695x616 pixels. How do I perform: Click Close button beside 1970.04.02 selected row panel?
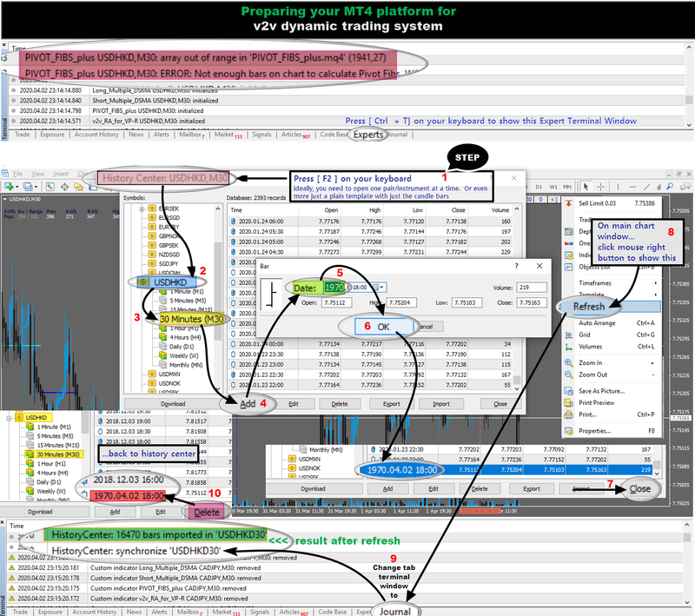[x=640, y=489]
